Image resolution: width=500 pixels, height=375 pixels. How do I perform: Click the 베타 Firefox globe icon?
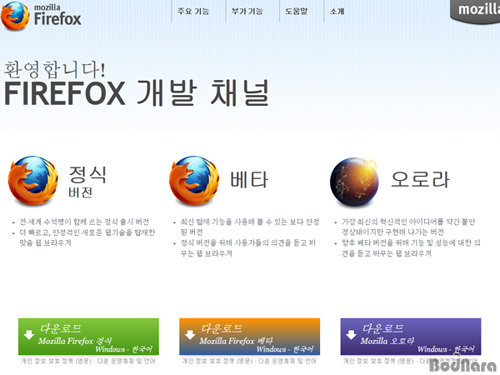click(194, 180)
